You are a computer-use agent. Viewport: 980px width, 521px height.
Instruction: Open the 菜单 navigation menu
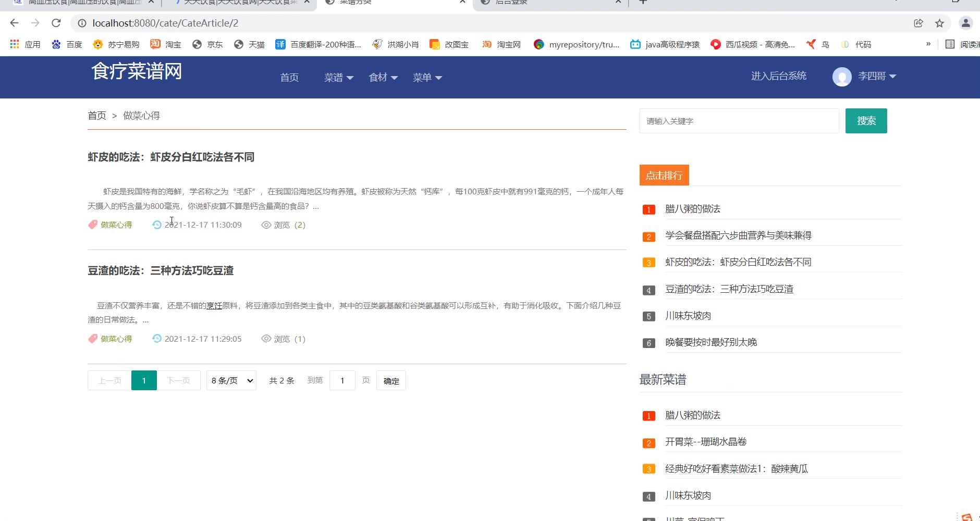(x=427, y=78)
